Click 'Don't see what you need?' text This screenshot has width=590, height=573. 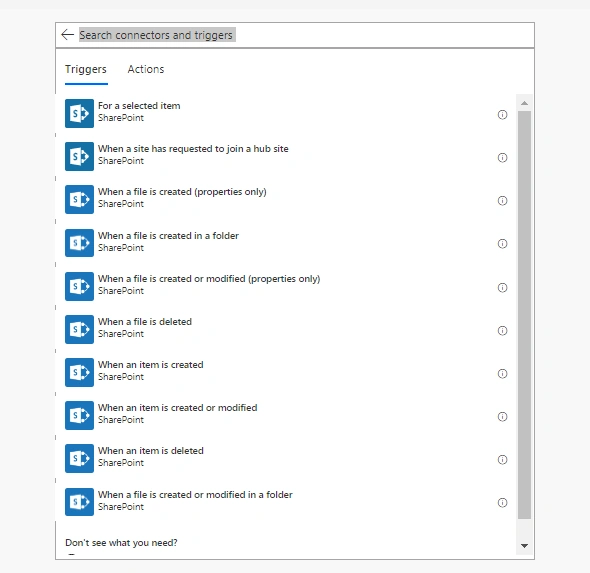[x=121, y=543]
